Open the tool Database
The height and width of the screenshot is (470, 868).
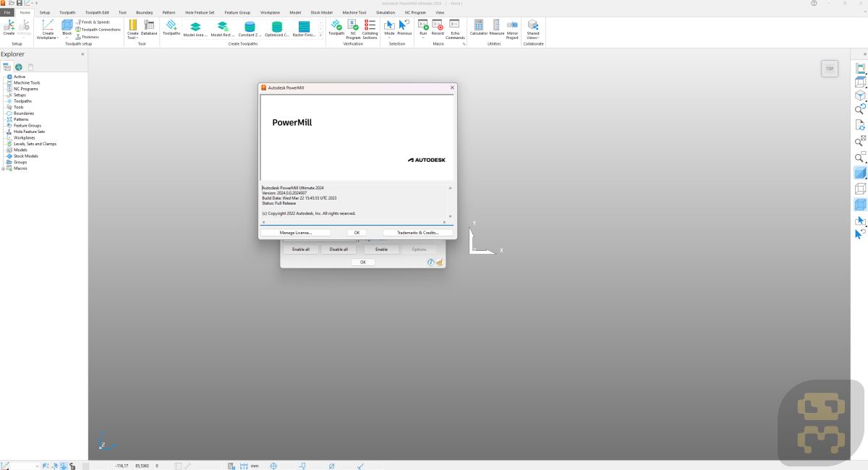(x=149, y=27)
